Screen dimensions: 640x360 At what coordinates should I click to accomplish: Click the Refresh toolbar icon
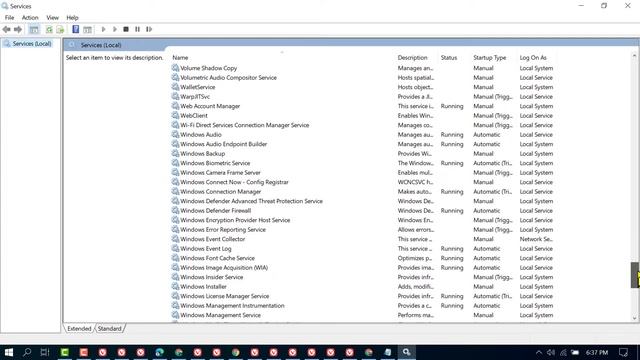click(49, 29)
